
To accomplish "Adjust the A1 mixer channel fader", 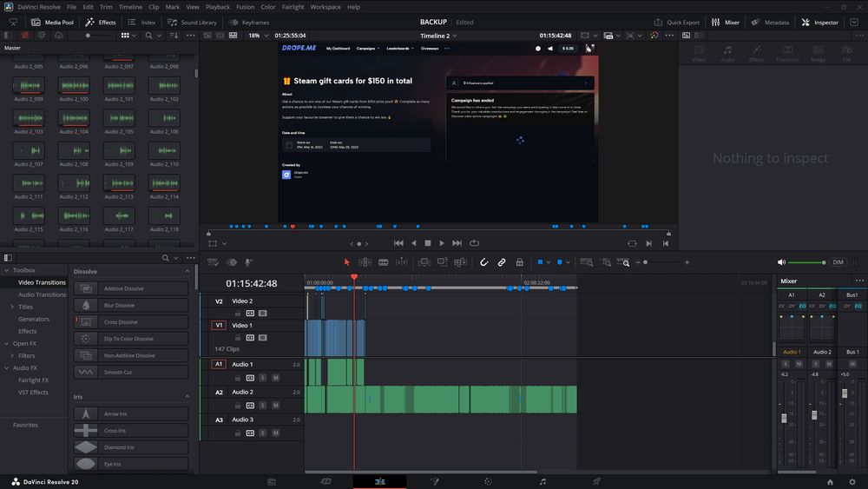I will point(784,419).
